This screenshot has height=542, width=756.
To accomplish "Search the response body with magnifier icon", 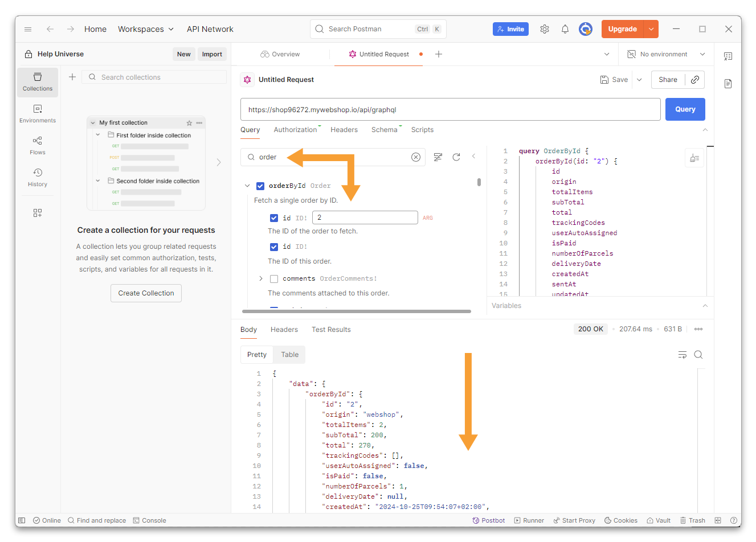I will click(x=698, y=355).
